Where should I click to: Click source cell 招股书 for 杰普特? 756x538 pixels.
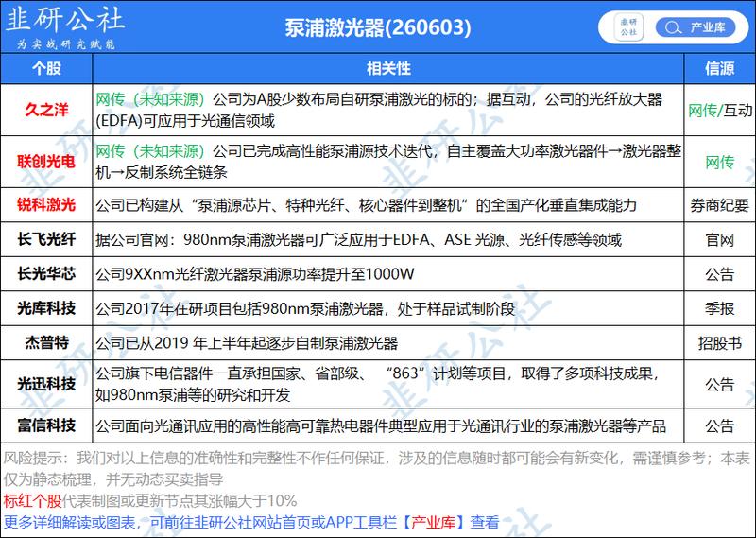click(x=719, y=343)
